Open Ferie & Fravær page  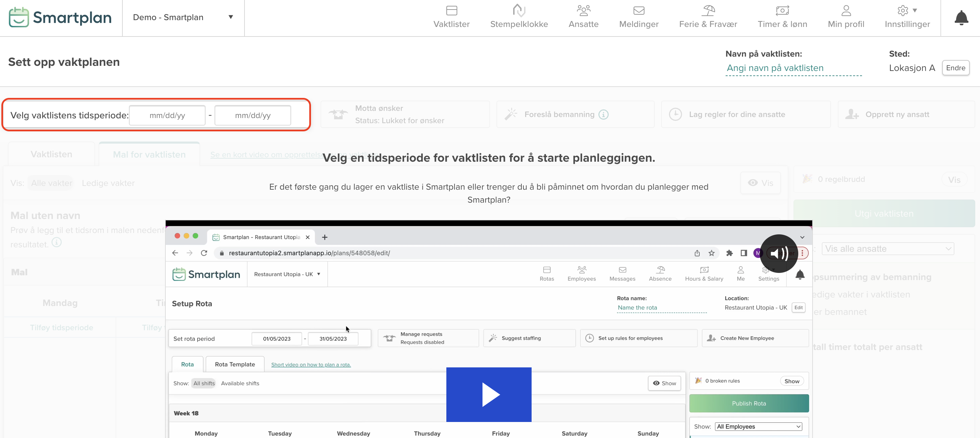(708, 17)
